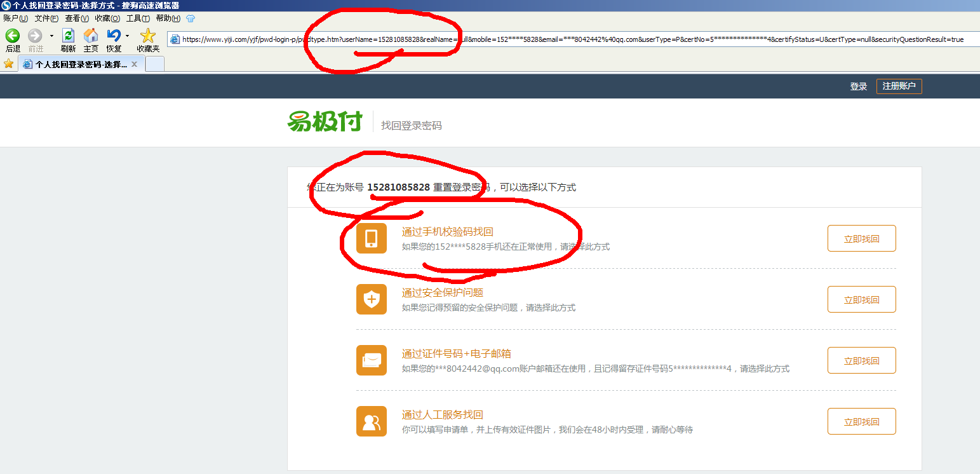Click 立即找回 for security question
Screen dimensions: 980x474
[862, 299]
